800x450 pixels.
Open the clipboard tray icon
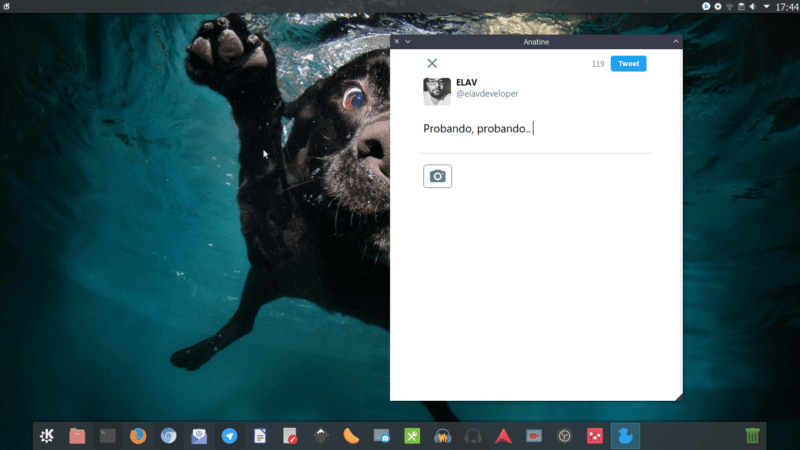(741, 7)
